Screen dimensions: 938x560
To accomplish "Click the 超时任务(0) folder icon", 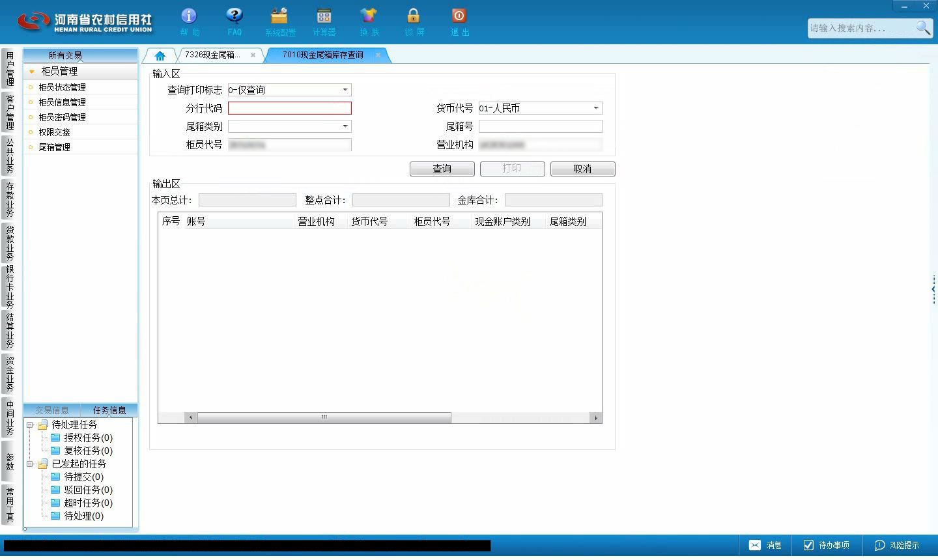I will tap(55, 503).
